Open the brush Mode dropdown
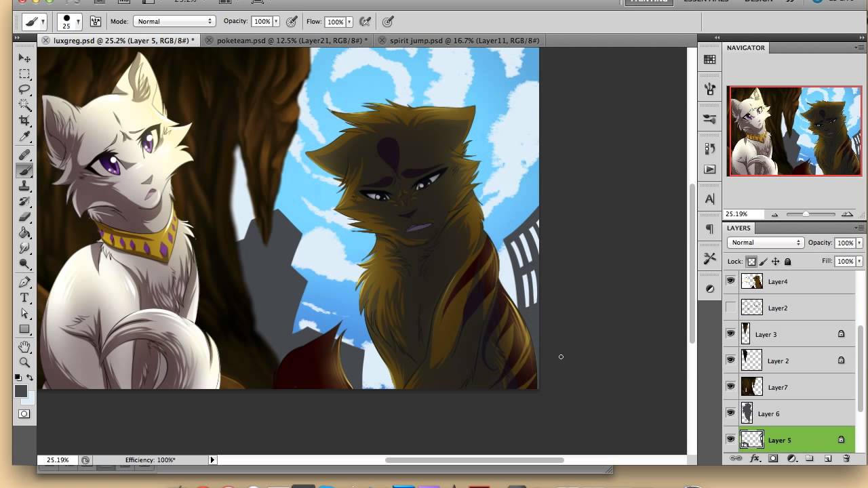868x488 pixels. click(x=174, y=22)
